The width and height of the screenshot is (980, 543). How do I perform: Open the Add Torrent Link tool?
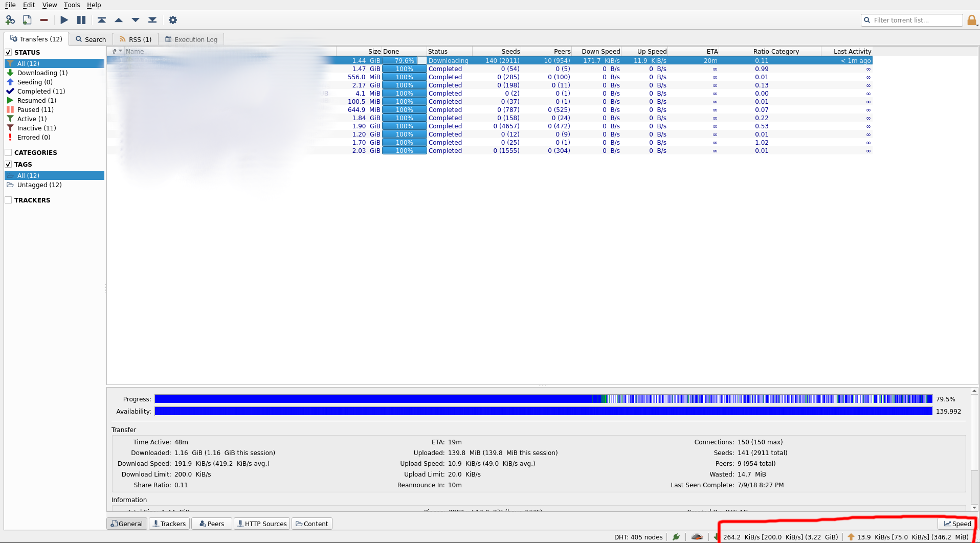coord(10,20)
